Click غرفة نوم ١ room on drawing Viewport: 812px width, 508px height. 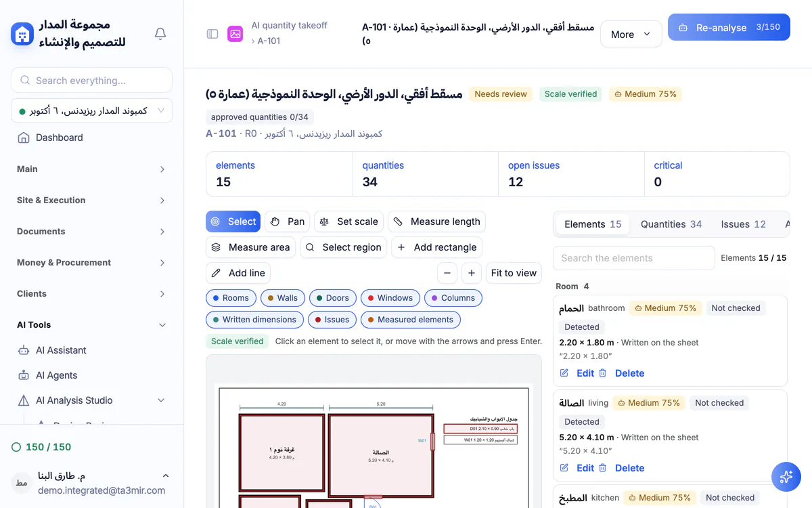[x=281, y=452]
